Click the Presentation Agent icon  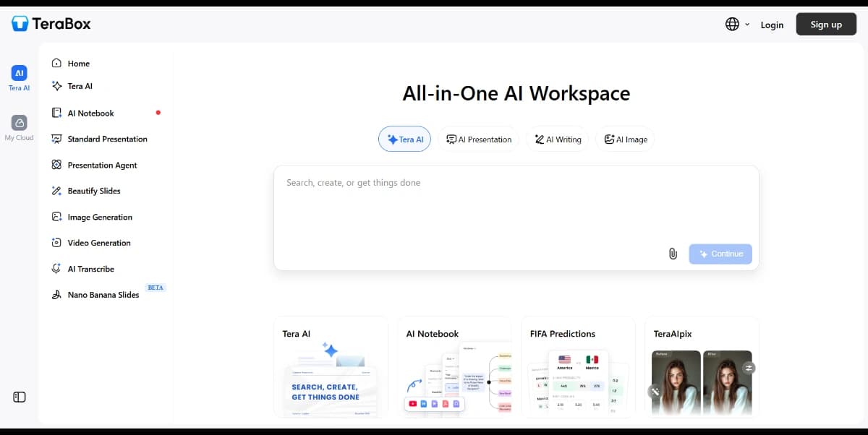(x=56, y=165)
